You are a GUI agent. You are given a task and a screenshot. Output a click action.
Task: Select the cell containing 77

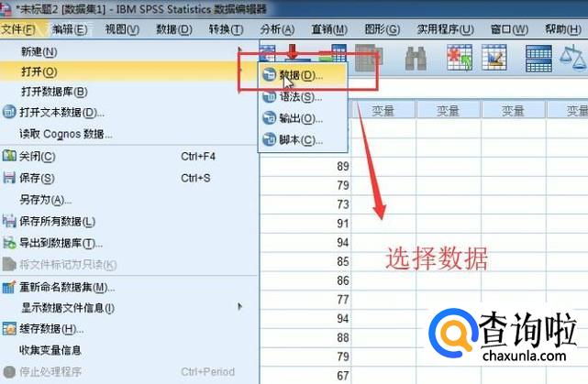[x=305, y=300]
